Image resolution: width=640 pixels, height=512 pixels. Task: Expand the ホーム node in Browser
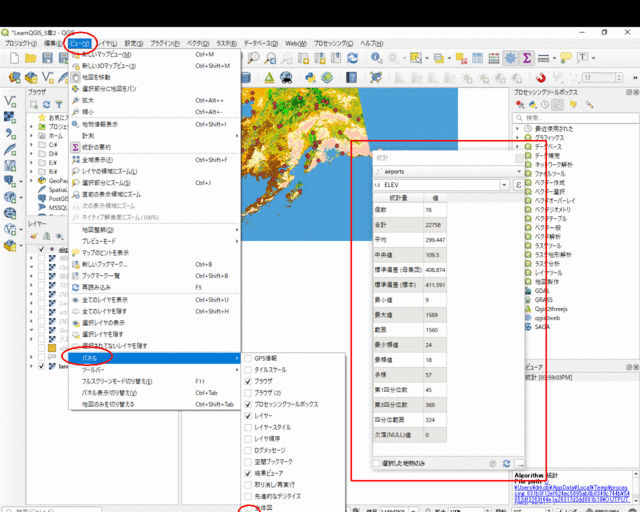(31, 136)
